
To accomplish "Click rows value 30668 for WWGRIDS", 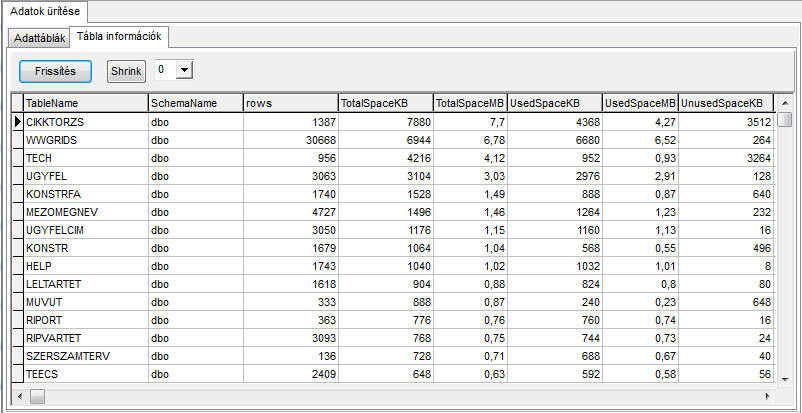I will 291,140.
